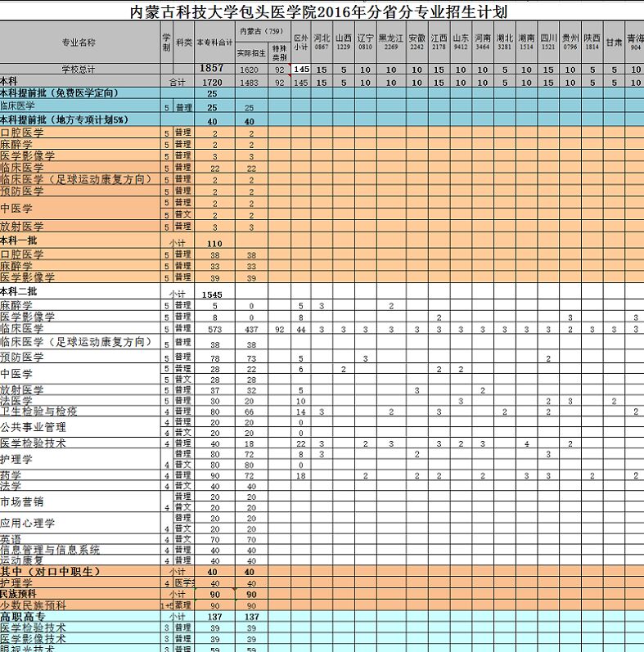Screen dimensions: 644x652
Task: Click the 药学 major label
Action: [11, 475]
